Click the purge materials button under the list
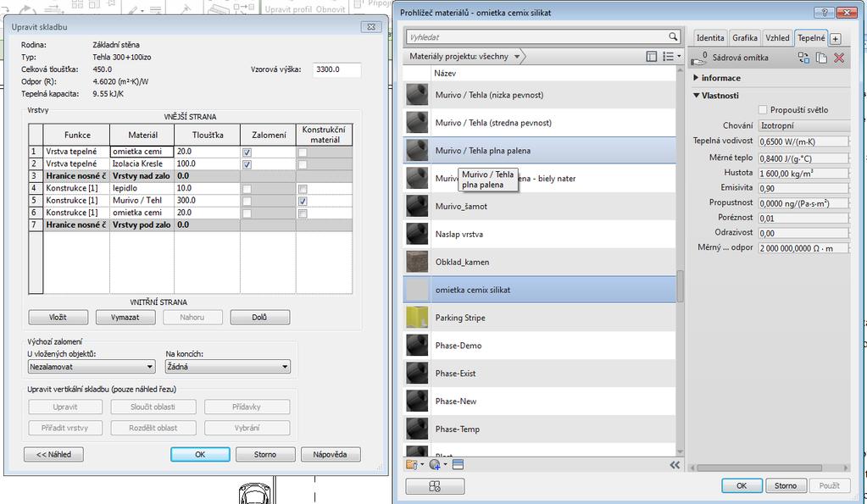 [435, 486]
